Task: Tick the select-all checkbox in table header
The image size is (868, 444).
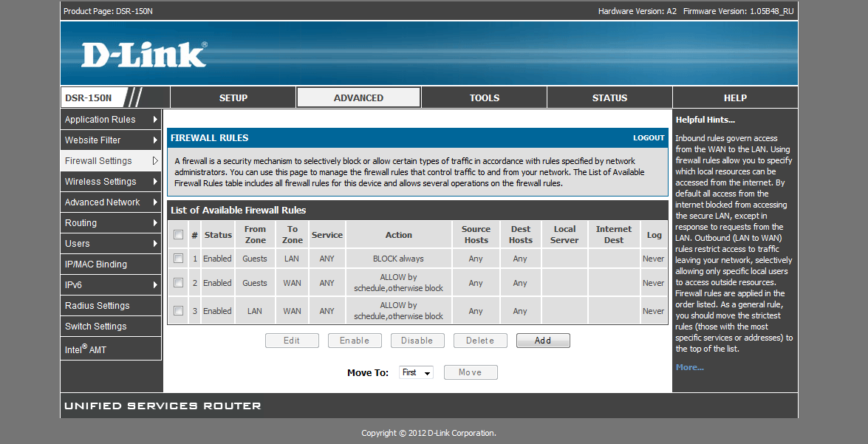Action: click(x=178, y=235)
